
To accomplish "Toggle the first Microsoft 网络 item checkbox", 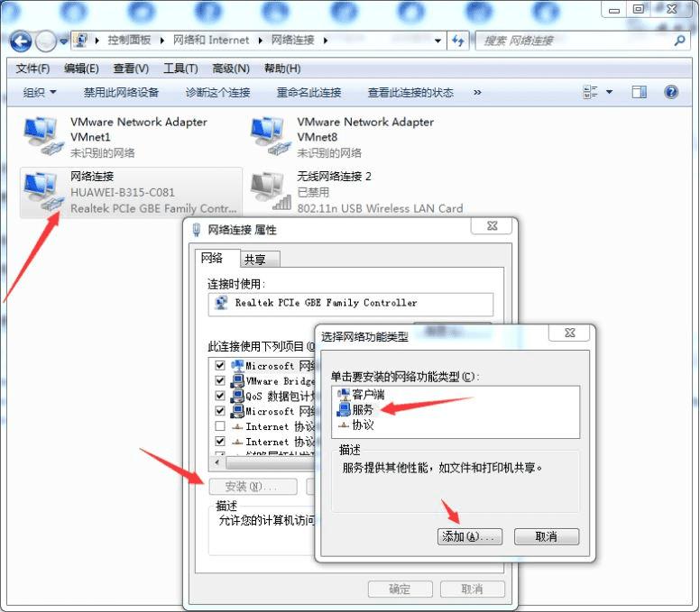I will [220, 365].
